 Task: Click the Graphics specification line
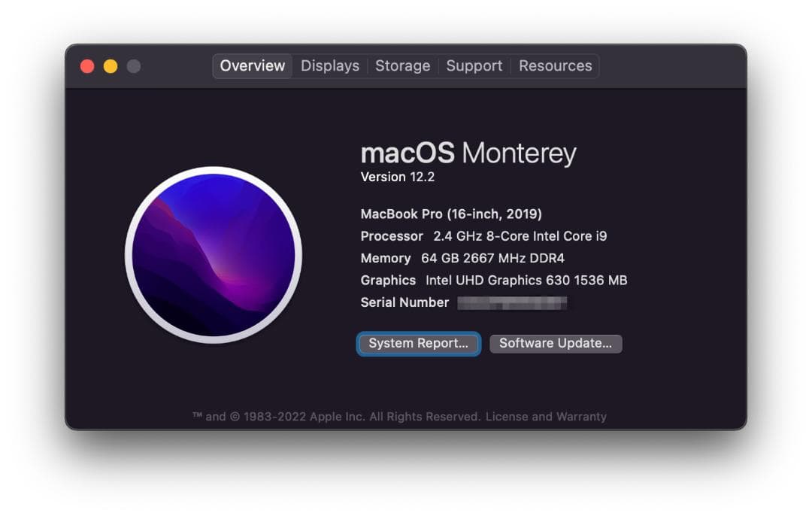493,280
